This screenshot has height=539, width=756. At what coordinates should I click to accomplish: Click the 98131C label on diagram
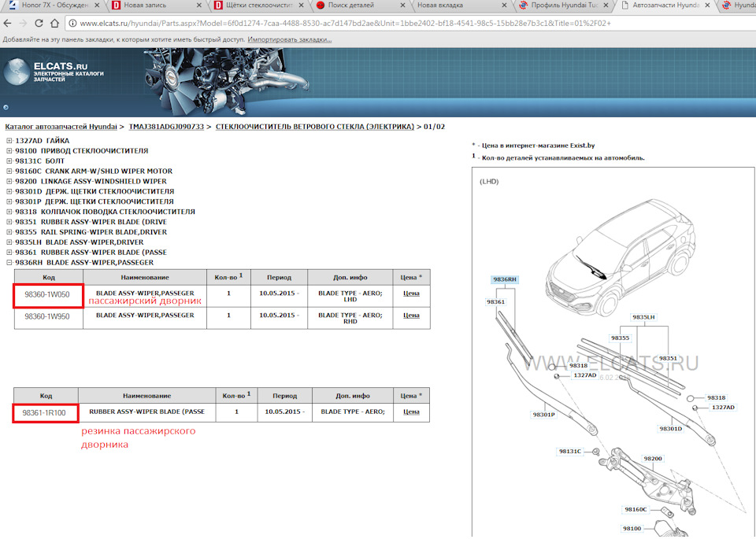(570, 452)
